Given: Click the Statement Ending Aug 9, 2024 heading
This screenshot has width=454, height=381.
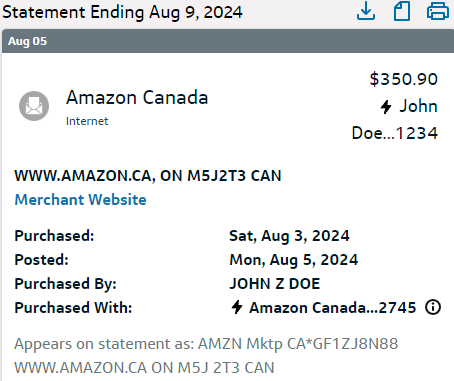Looking at the screenshot, I should (122, 12).
